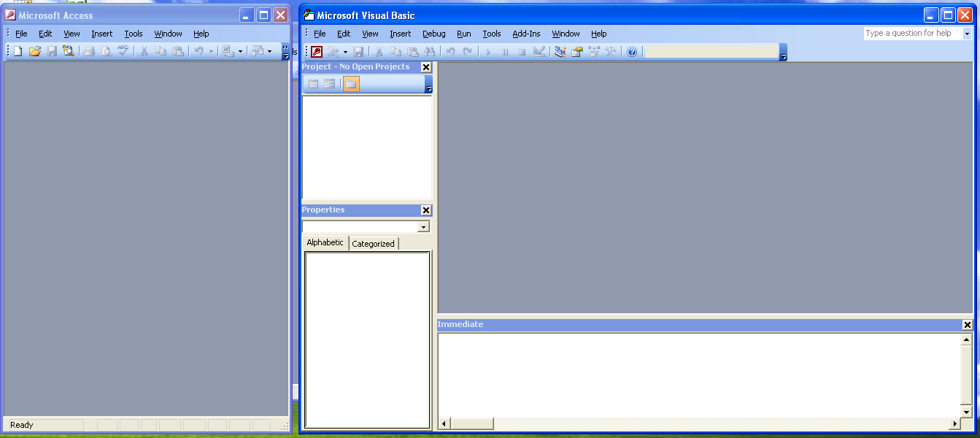980x438 pixels.
Task: Click the New file icon in Access toolbar
Action: [x=18, y=51]
